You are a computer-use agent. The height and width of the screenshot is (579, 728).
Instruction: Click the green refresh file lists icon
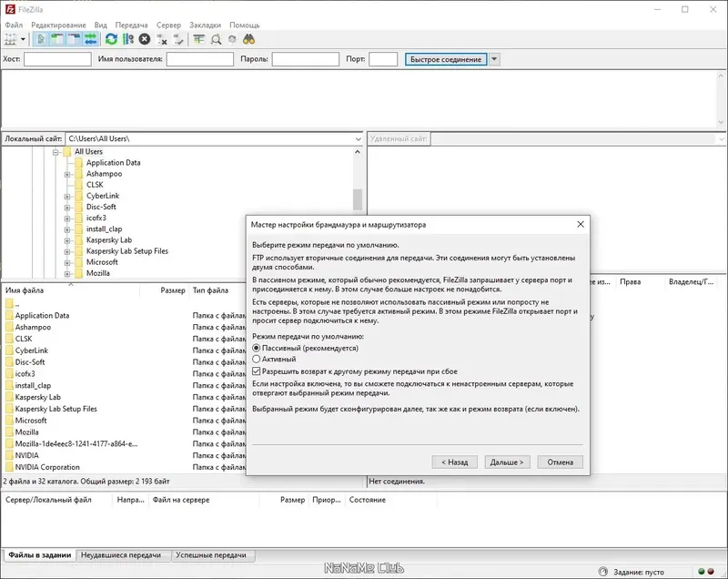[x=111, y=39]
